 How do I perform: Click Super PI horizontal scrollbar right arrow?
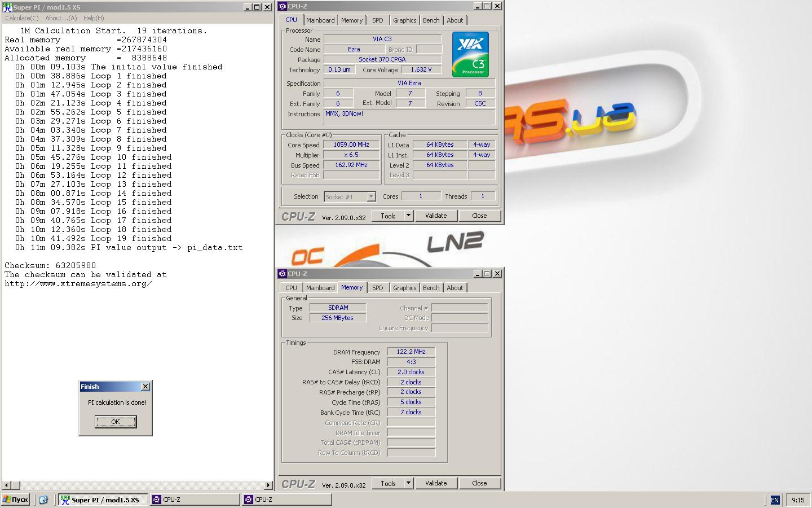pyautogui.click(x=268, y=485)
